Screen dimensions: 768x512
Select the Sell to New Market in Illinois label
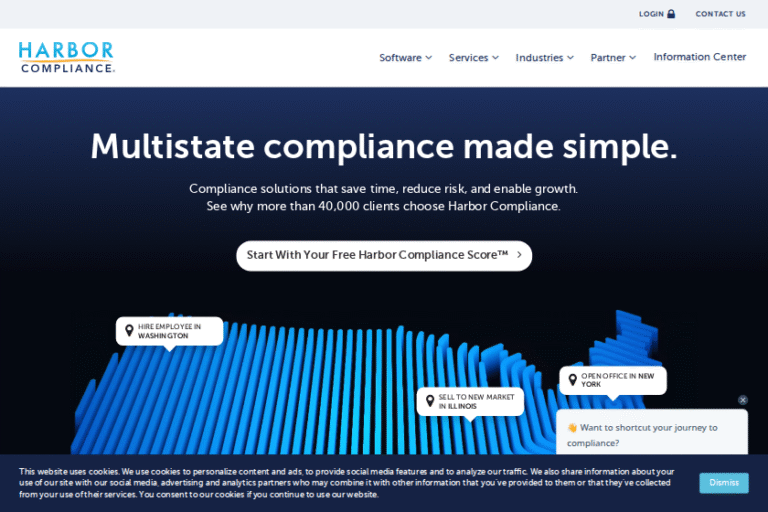476,401
